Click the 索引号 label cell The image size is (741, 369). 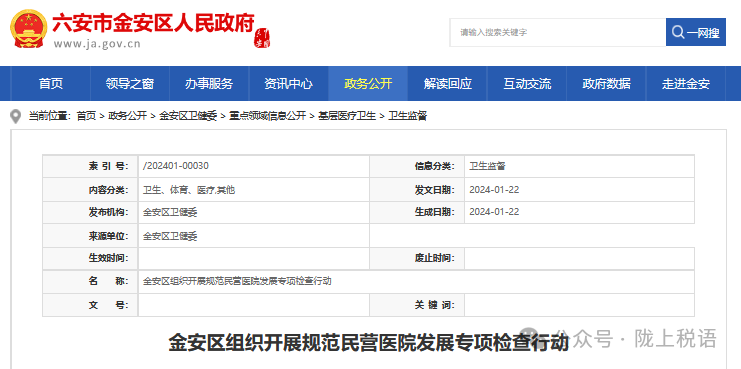coord(90,166)
